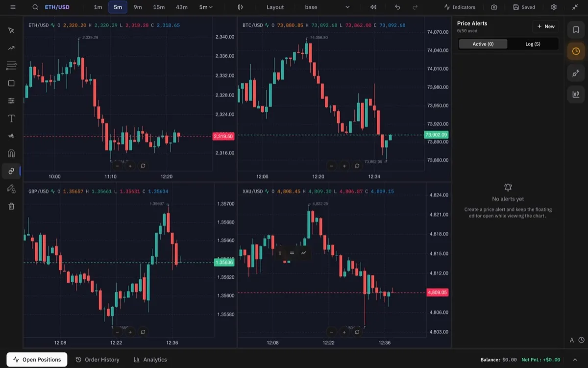Toggle the magnet snap tool

[x=11, y=153]
